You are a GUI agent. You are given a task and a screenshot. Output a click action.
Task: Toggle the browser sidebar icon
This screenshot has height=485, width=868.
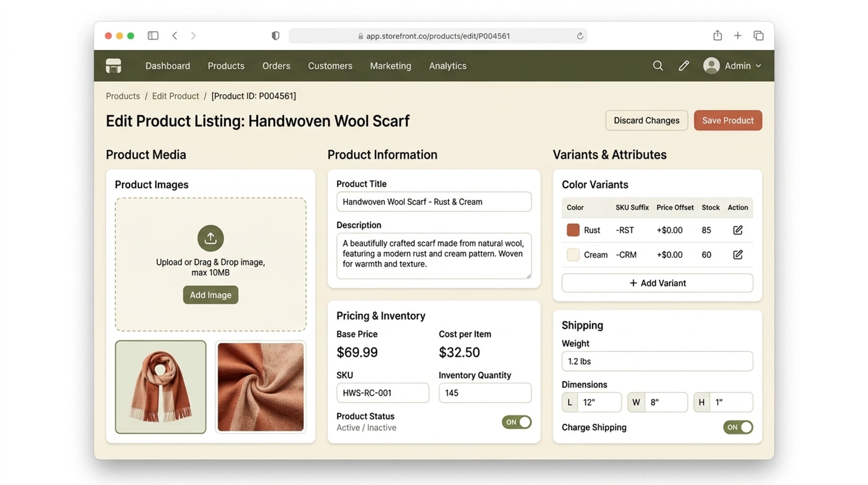[x=153, y=35]
